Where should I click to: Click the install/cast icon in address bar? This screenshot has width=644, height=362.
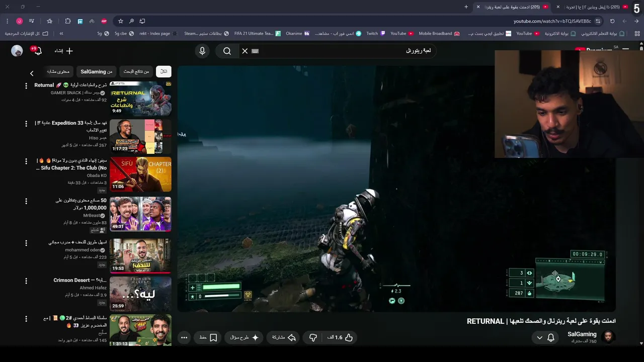(142, 21)
